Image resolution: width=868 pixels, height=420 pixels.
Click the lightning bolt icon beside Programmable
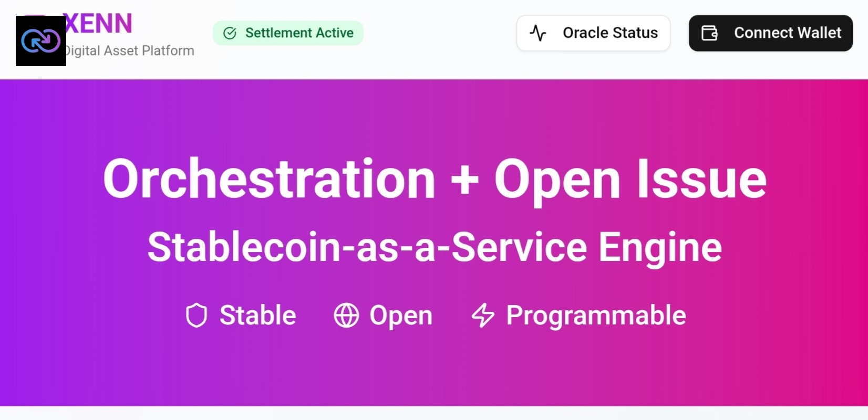(x=483, y=315)
